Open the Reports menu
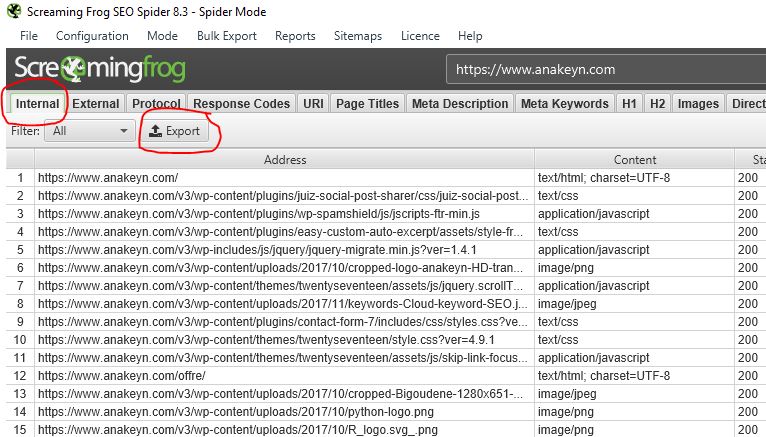 coord(295,36)
